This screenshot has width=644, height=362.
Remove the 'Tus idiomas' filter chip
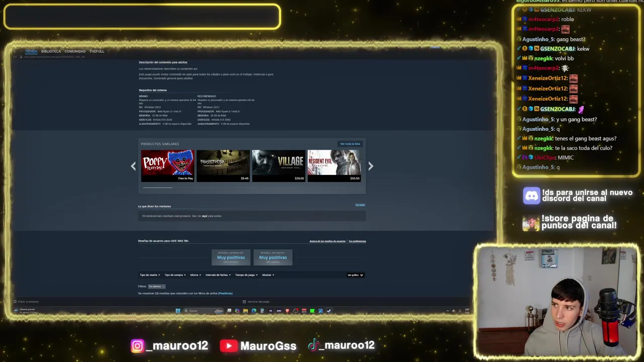coord(156,287)
